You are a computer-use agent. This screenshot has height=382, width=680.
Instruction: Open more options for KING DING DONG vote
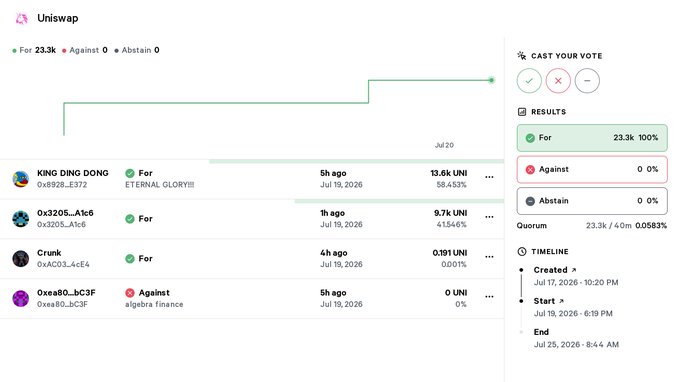point(489,177)
